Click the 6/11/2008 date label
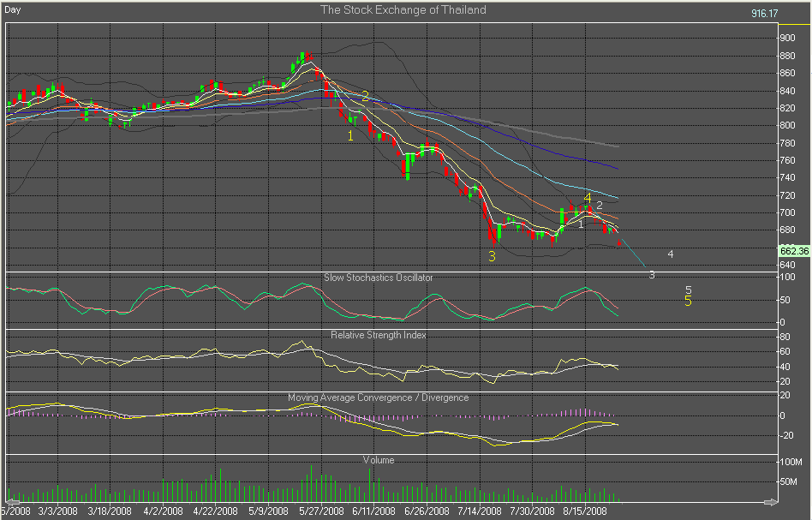This screenshot has height=520, width=812. tap(374, 511)
